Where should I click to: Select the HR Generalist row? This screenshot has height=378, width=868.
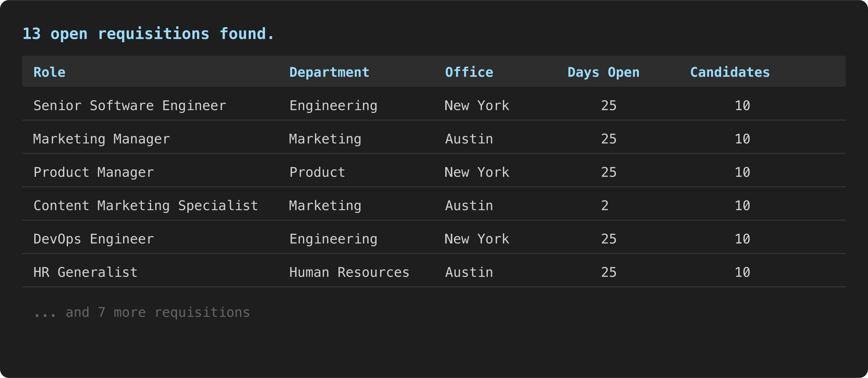(x=434, y=272)
